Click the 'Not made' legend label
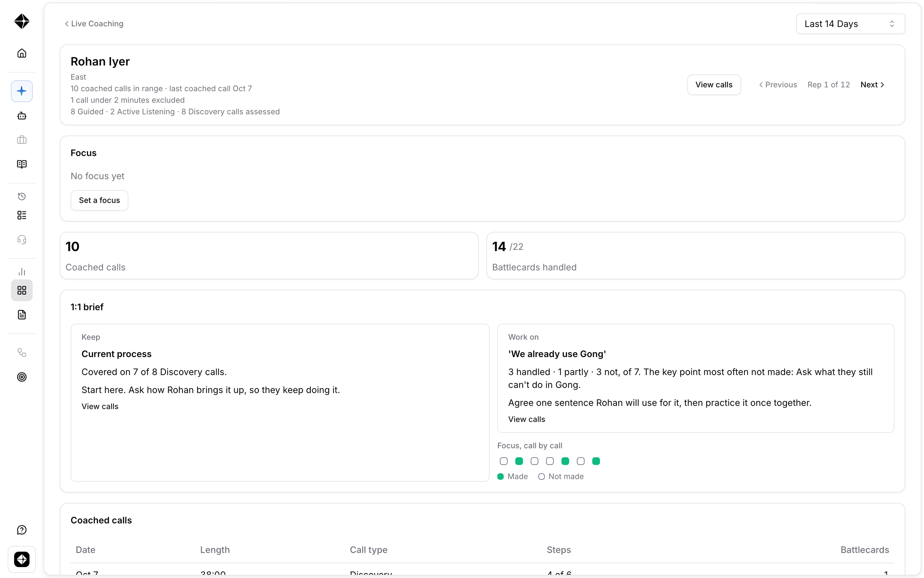The image size is (924, 578). [x=566, y=477]
